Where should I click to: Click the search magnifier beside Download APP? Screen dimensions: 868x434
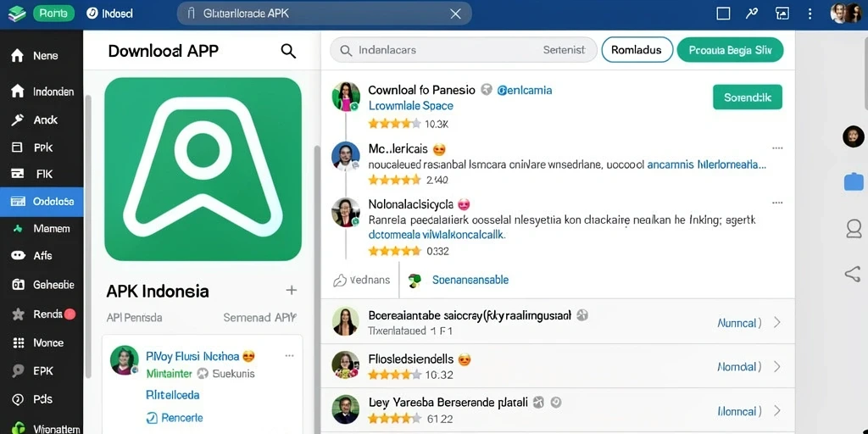[x=288, y=51]
